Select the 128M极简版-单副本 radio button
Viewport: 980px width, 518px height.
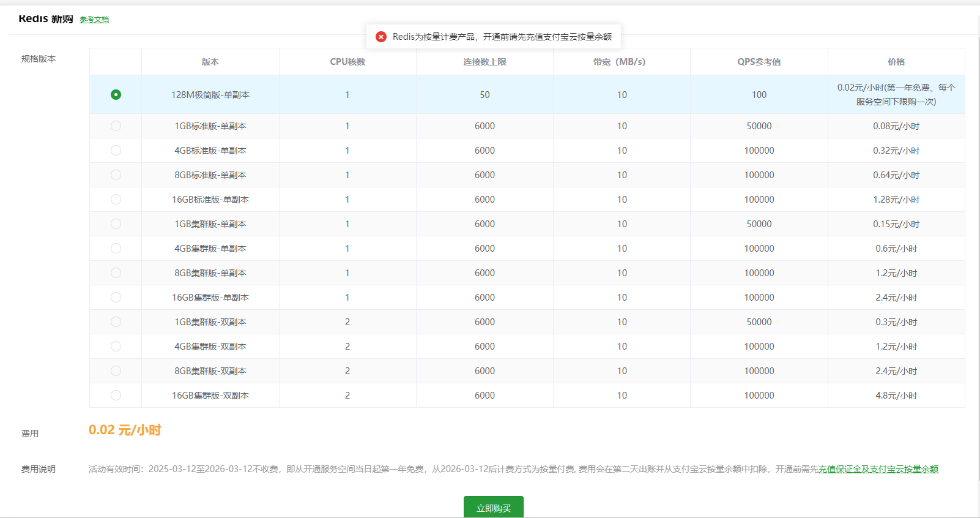point(116,94)
